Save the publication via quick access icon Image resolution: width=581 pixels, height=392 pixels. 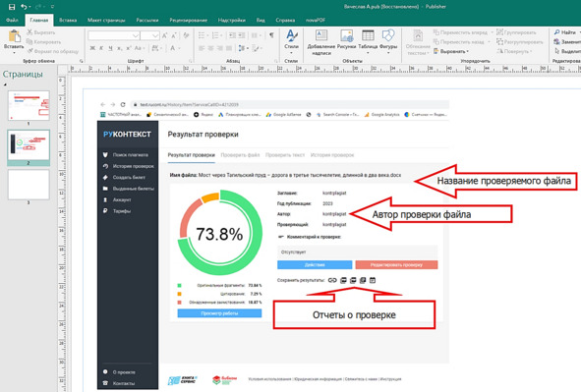click(x=12, y=7)
